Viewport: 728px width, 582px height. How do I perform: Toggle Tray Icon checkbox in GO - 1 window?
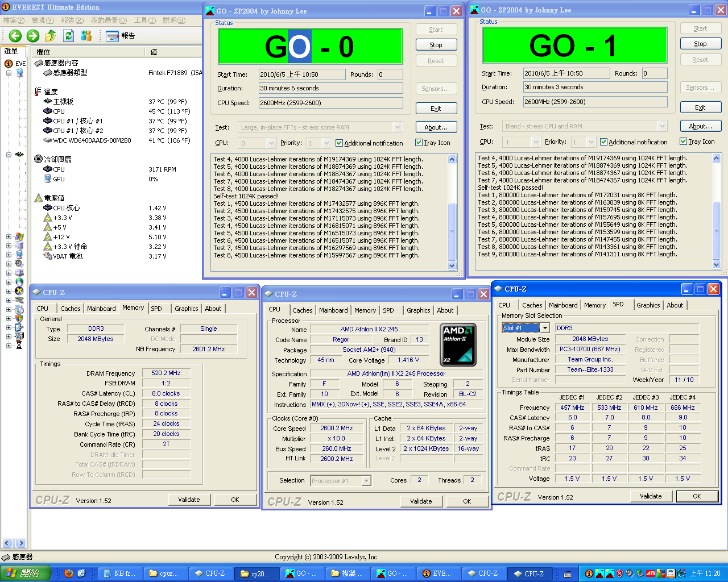pos(697,142)
